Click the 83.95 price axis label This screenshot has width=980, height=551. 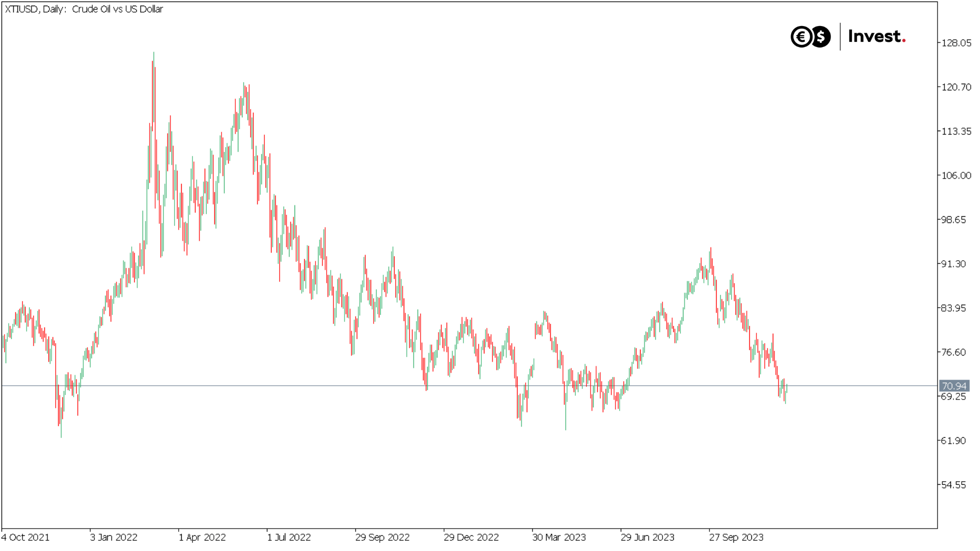(954, 308)
